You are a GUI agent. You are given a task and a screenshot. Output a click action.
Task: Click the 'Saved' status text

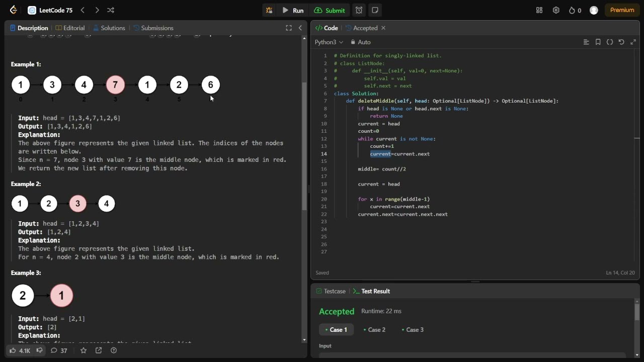322,273
